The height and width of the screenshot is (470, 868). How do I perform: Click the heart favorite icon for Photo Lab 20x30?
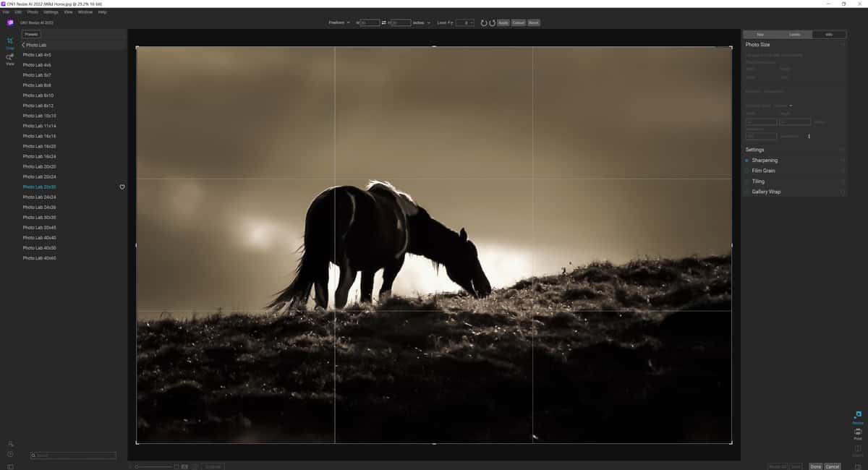[122, 187]
